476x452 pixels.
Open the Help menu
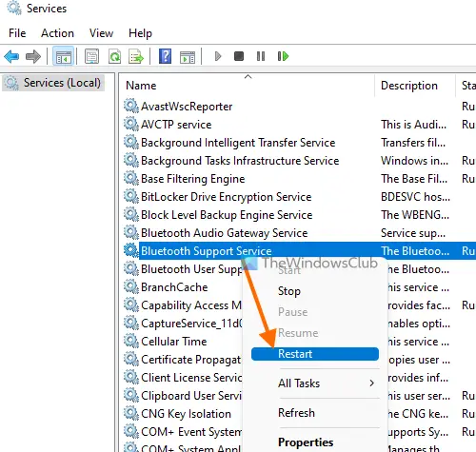tap(140, 33)
